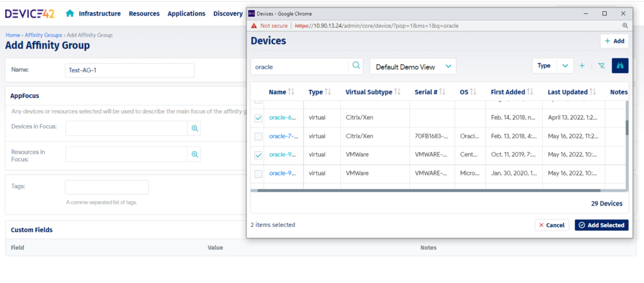644x283 pixels.
Task: Clear filters using the filter icon
Action: pyautogui.click(x=601, y=65)
